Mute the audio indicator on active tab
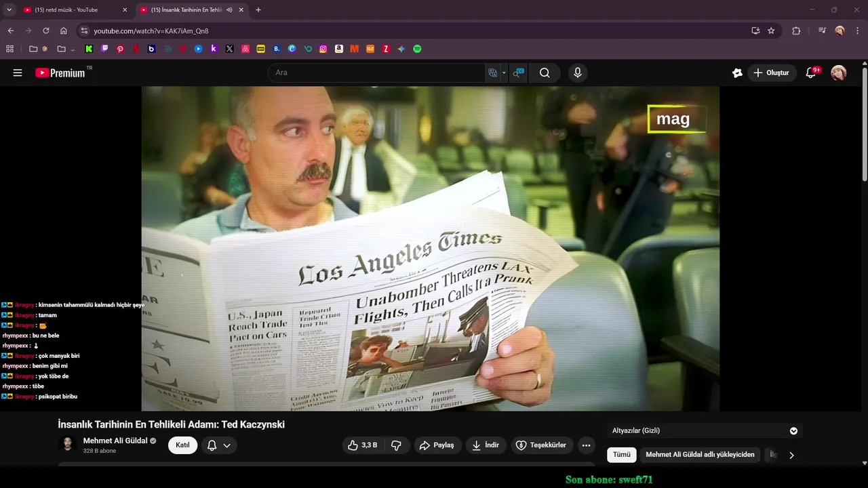 click(x=229, y=10)
